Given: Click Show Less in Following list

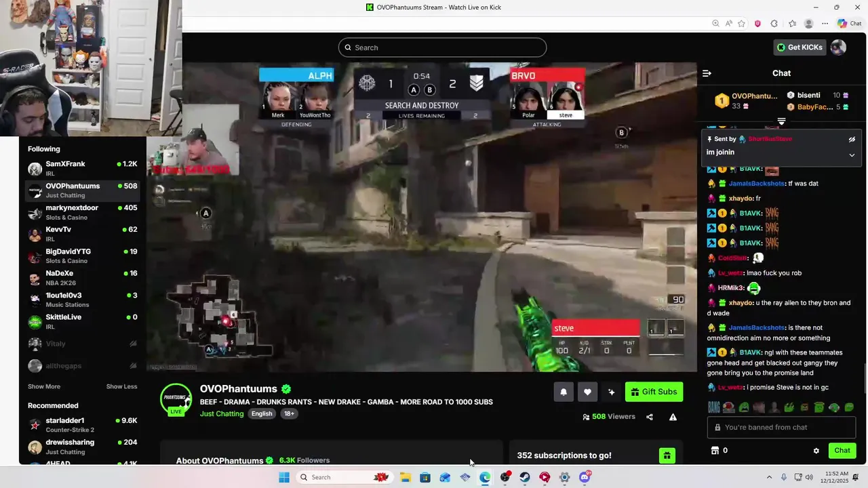Looking at the screenshot, I should click(x=121, y=386).
